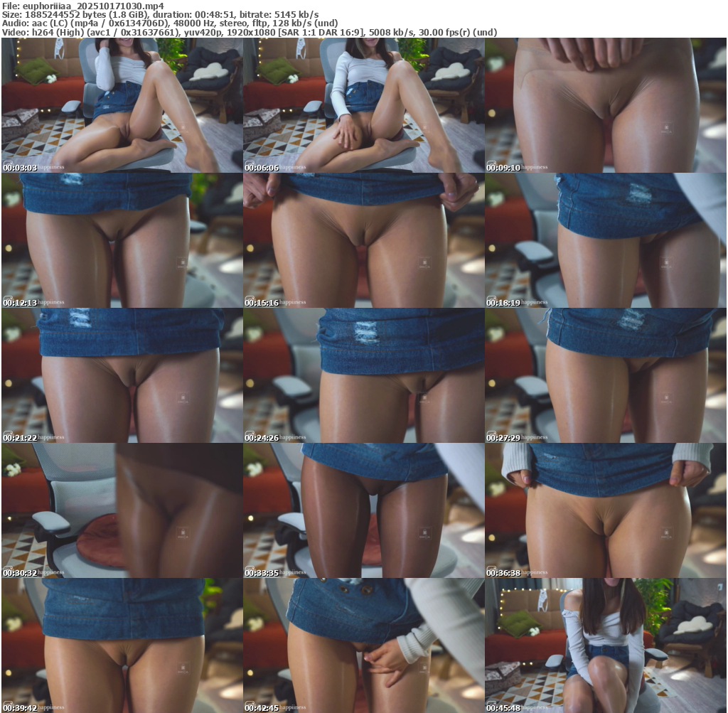Open the frame stamped 00:15:16
Viewport: 728px width, 713px height.
pyautogui.click(x=363, y=240)
